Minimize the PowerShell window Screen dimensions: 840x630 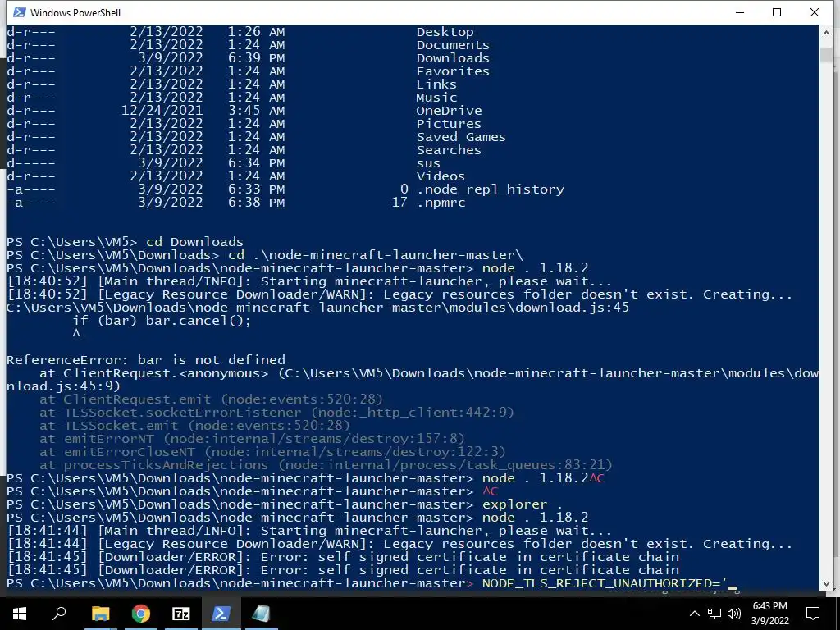[740, 12]
